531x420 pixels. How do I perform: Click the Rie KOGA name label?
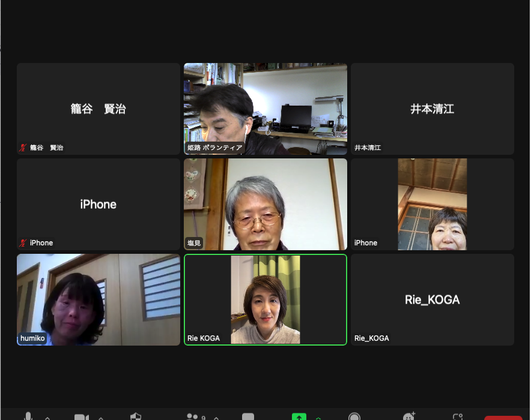pos(204,338)
